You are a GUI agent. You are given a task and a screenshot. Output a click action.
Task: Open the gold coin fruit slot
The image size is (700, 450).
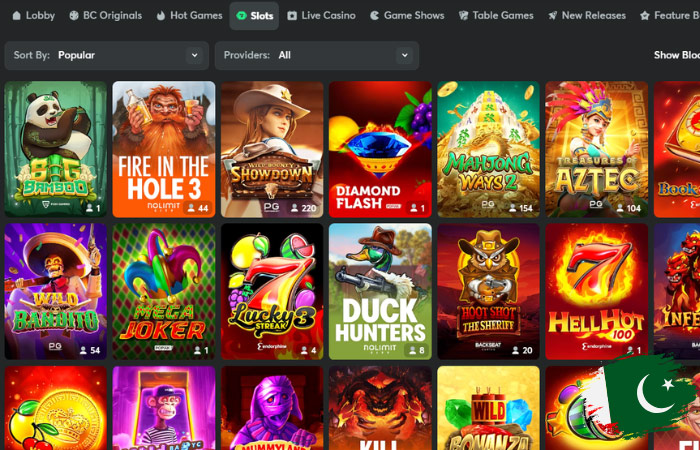click(x=56, y=408)
